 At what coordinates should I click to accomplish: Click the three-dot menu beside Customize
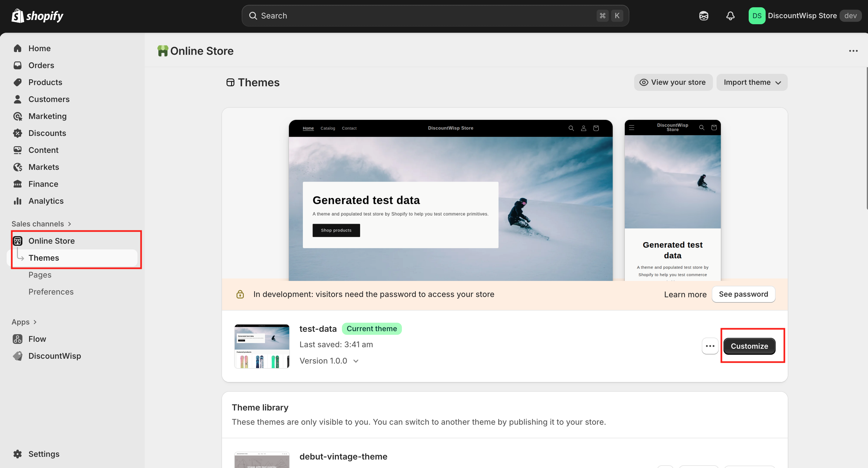(710, 346)
